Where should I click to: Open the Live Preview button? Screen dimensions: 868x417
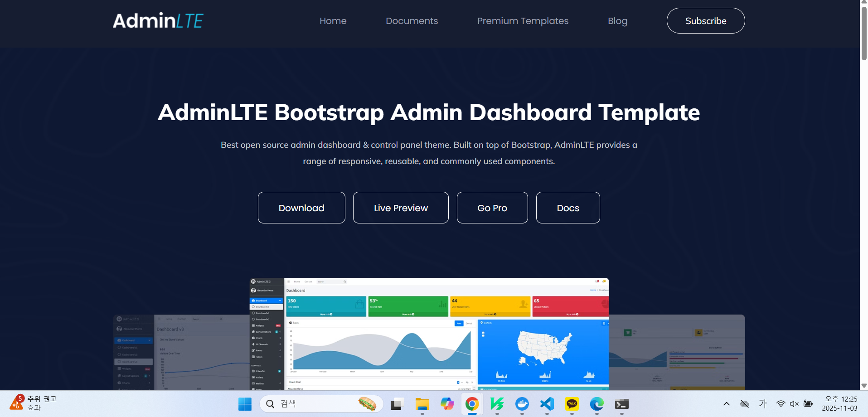click(401, 208)
